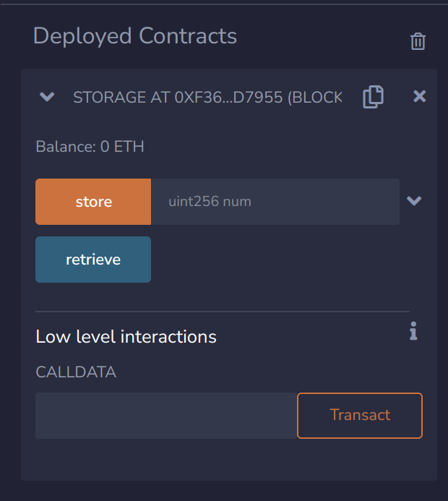Screen dimensions: 448x501
Task: Copy the Storage contract address
Action: click(373, 96)
